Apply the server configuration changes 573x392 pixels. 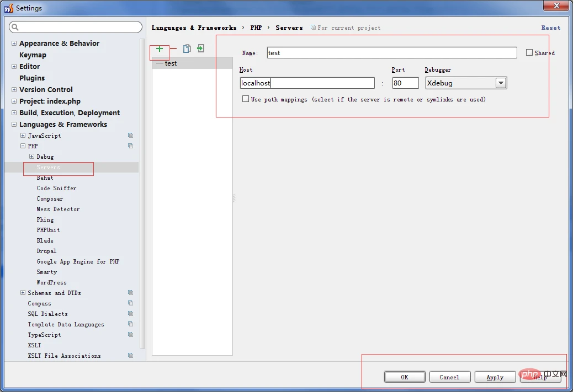click(x=495, y=377)
